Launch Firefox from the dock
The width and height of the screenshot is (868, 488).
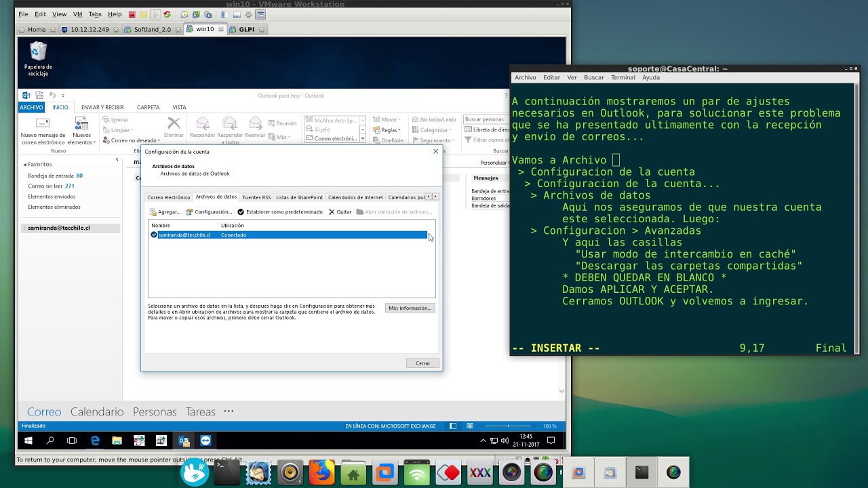321,472
